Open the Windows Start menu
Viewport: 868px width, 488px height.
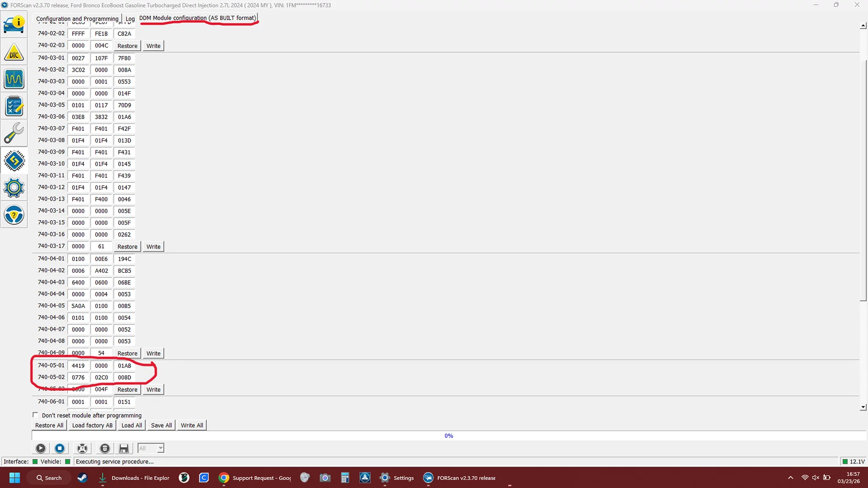pos(15,478)
